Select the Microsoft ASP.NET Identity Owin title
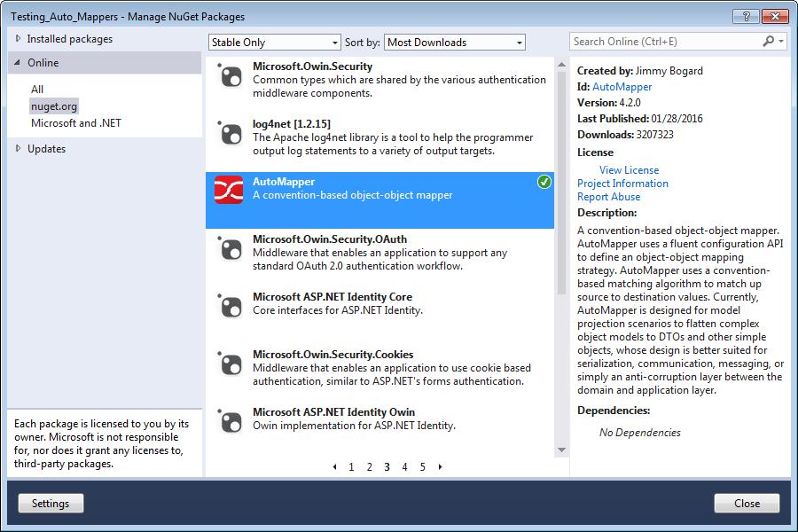Viewport: 798px width, 532px height. pos(334,411)
